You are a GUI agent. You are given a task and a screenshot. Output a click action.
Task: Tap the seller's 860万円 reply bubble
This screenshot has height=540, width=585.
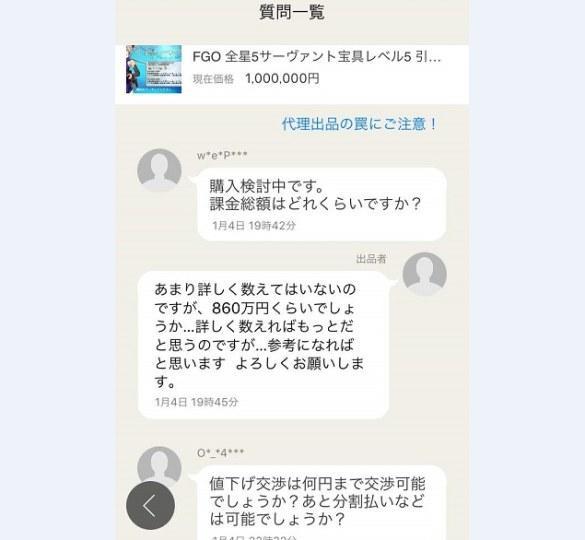pyautogui.click(x=263, y=345)
